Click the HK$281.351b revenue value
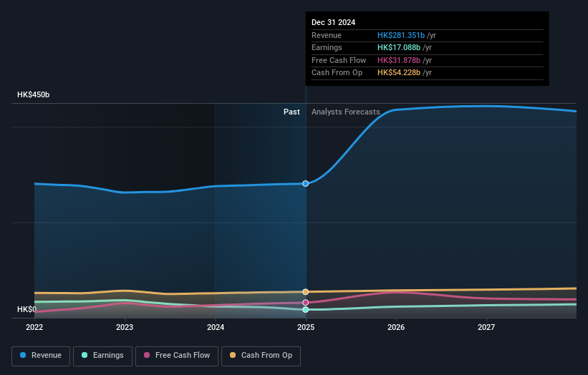 (401, 35)
